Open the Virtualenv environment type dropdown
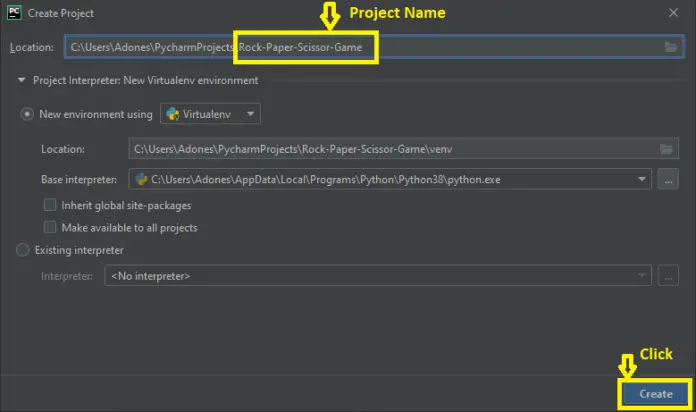 tap(210, 114)
